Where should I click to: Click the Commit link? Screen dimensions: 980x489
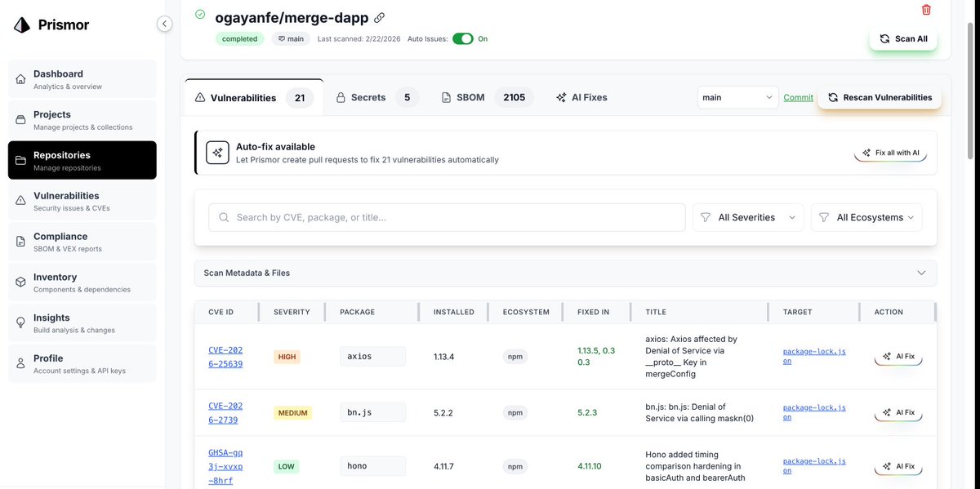(x=798, y=98)
